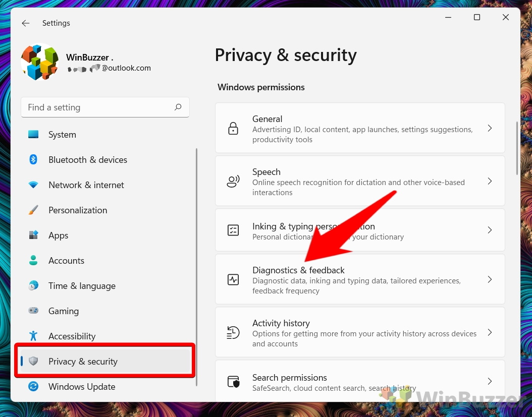This screenshot has height=417, width=532.
Task: Select Apps in the sidebar
Action: 58,235
